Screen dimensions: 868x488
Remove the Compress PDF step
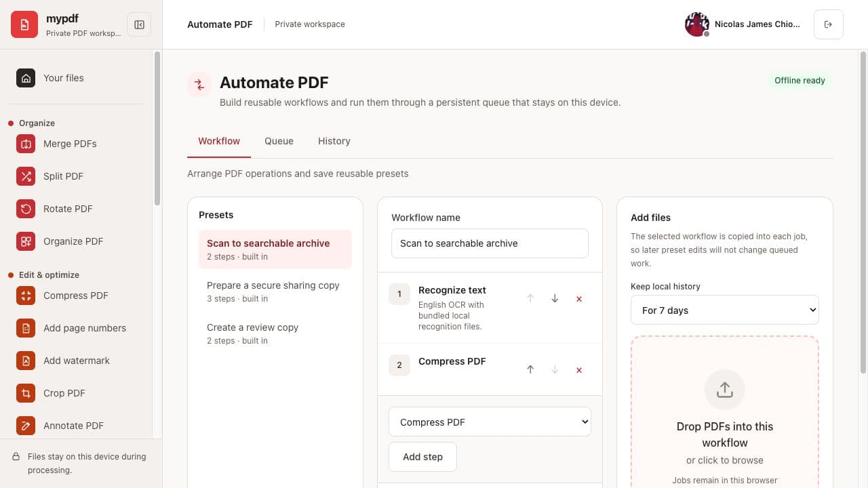[x=579, y=370]
